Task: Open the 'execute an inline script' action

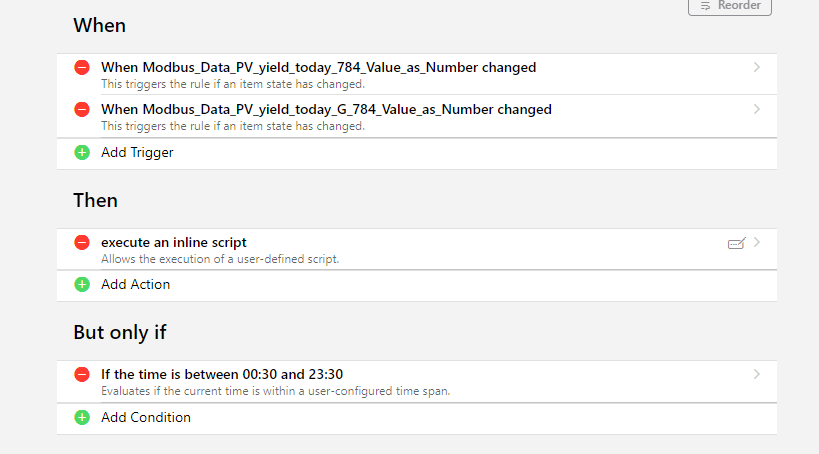Action: click(174, 242)
